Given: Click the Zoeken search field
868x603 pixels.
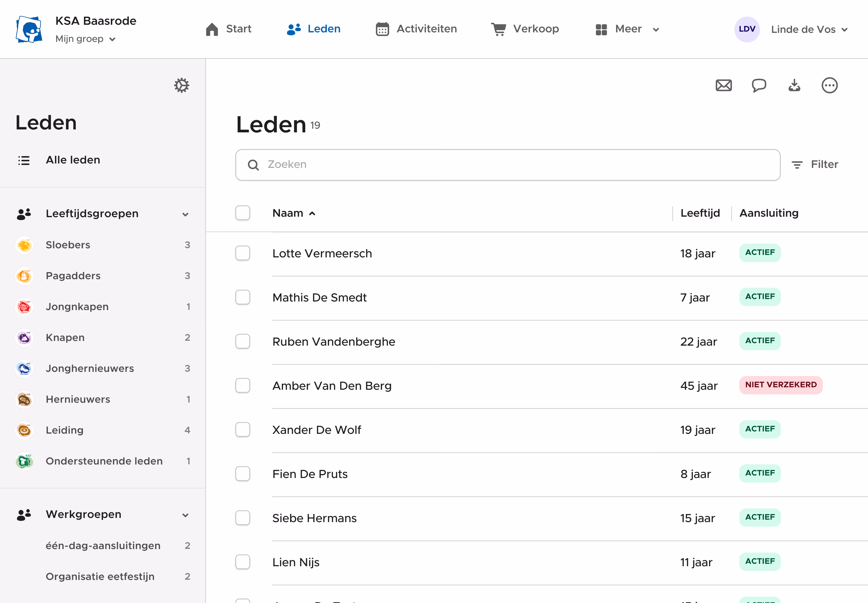Looking at the screenshot, I should pos(508,165).
